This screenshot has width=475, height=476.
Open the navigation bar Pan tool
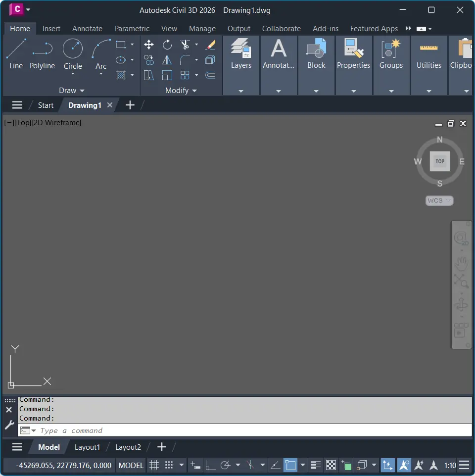tap(461, 264)
